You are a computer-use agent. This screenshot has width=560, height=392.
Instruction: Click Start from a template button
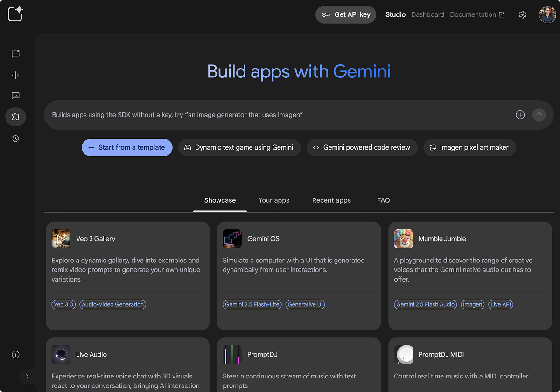[127, 148]
